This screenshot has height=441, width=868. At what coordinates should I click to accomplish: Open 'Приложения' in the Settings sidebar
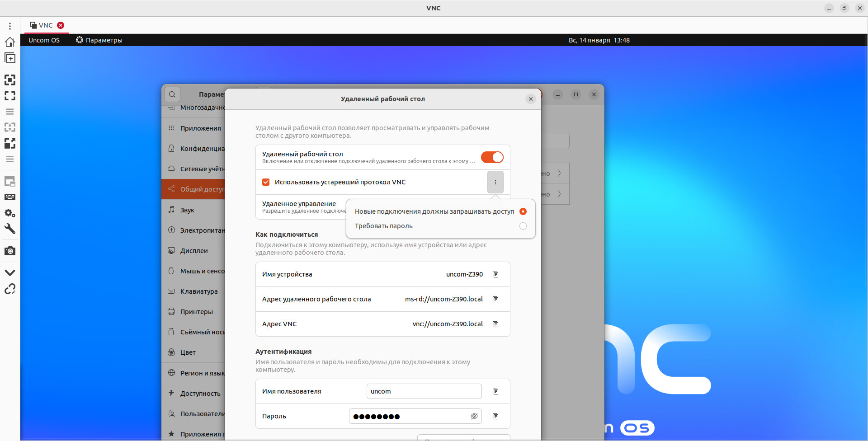193,128
